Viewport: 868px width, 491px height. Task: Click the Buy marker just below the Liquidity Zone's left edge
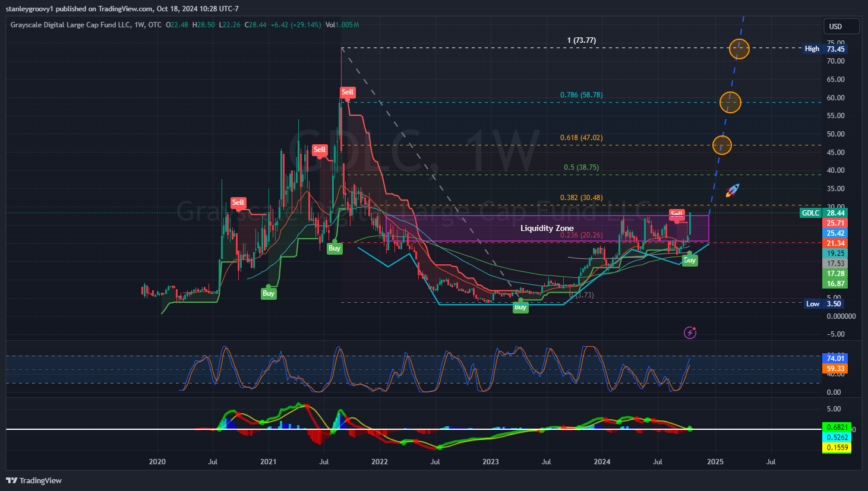pyautogui.click(x=334, y=248)
